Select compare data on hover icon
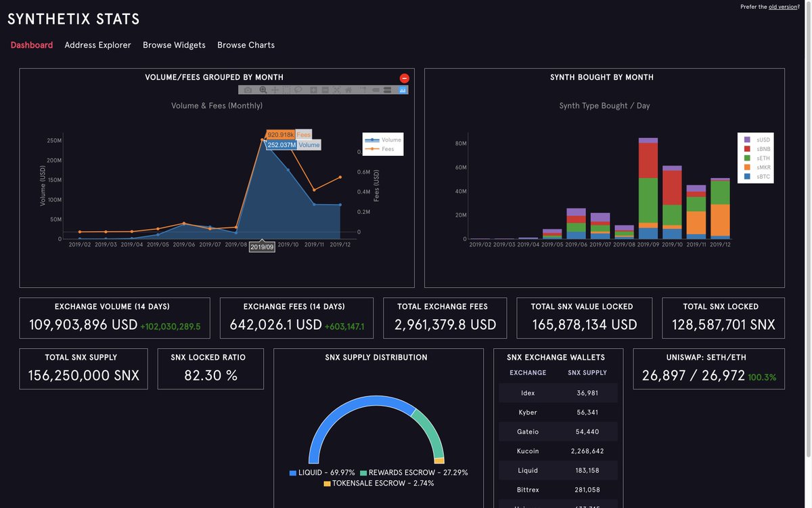Image resolution: width=812 pixels, height=508 pixels. click(388, 90)
